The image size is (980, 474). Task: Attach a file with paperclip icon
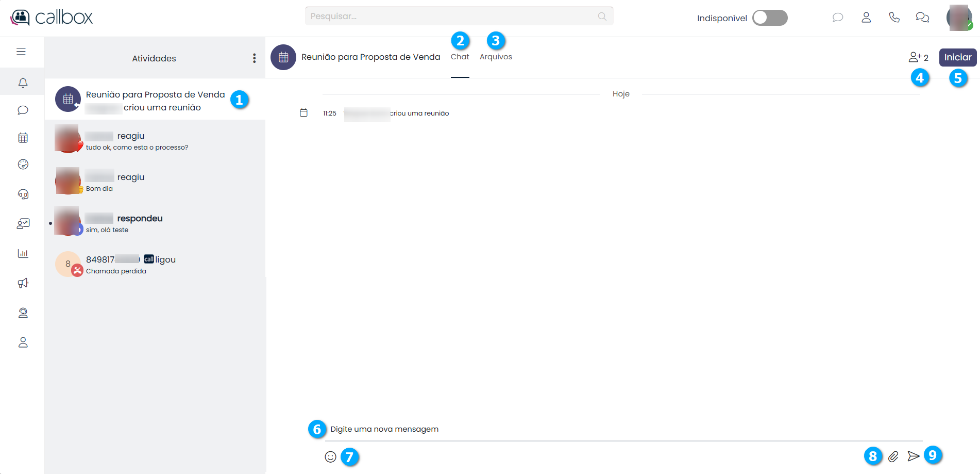click(893, 456)
